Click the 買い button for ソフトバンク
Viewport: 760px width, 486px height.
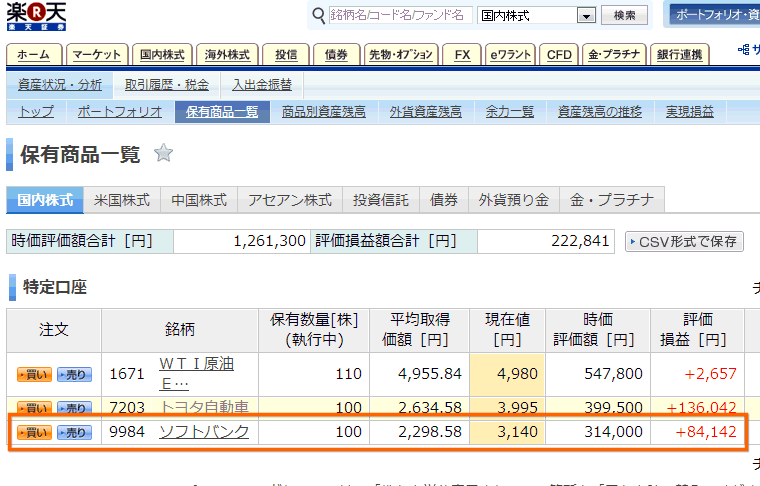[x=34, y=433]
